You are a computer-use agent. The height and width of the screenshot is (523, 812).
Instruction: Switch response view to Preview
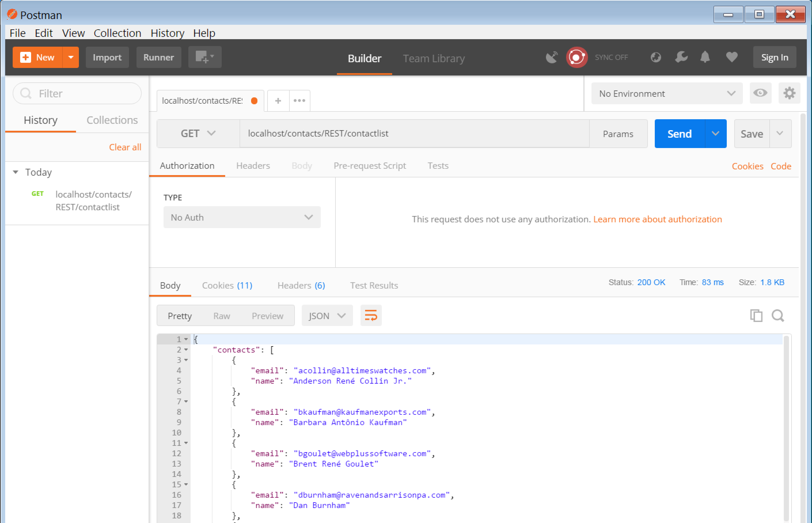(267, 316)
